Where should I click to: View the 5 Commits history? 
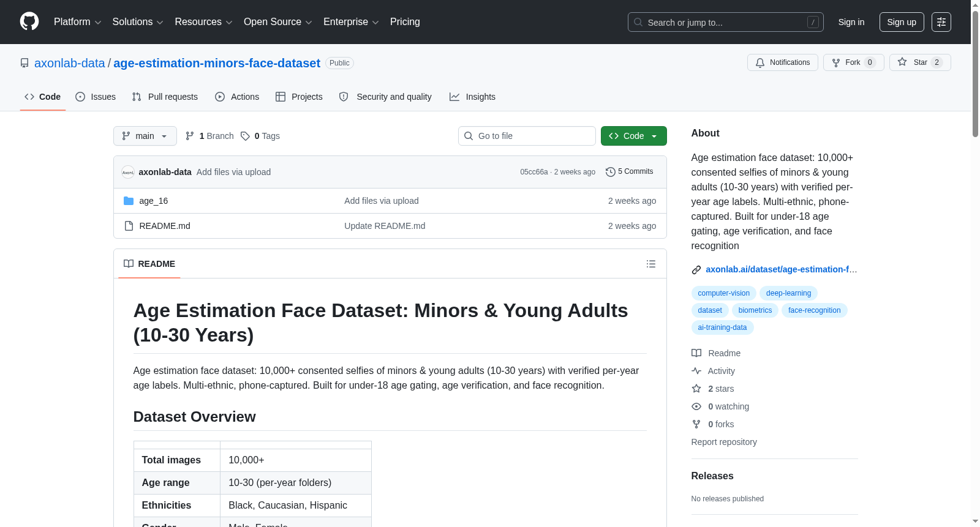(x=630, y=172)
